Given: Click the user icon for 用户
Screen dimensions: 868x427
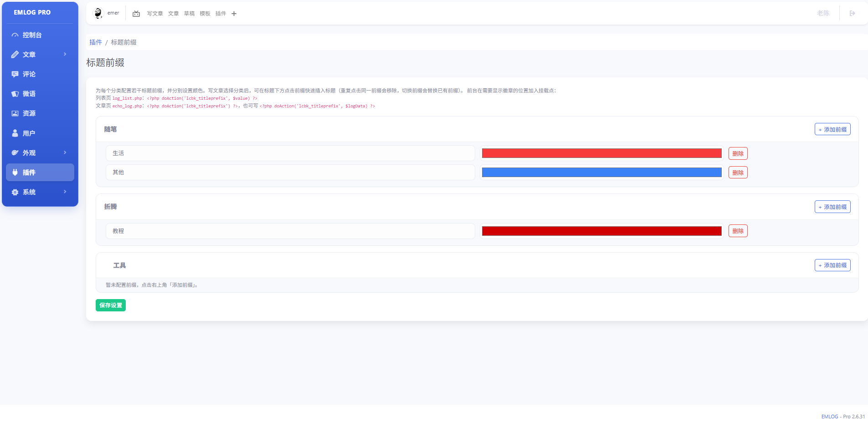Looking at the screenshot, I should pyautogui.click(x=15, y=133).
